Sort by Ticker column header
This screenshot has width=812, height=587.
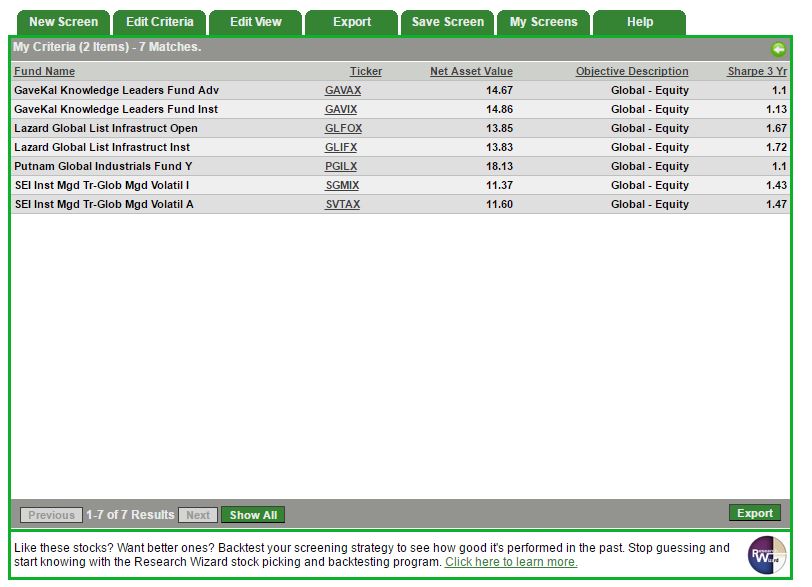tap(366, 71)
